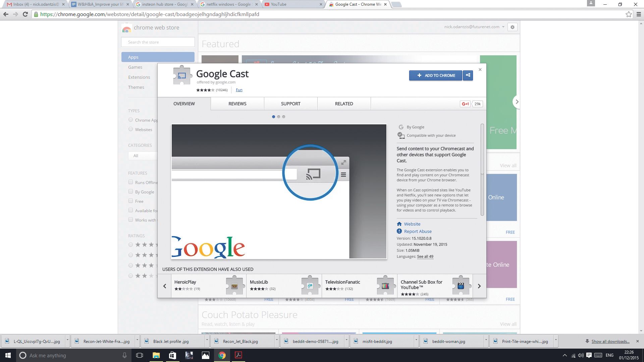Reload the page with the refresh icon
644x362 pixels.
point(25,14)
